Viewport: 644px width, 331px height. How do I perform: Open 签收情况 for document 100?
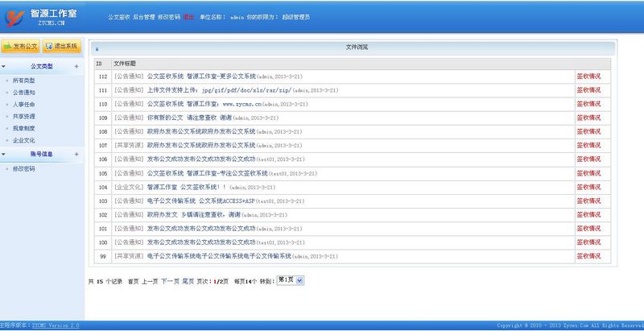coord(588,242)
